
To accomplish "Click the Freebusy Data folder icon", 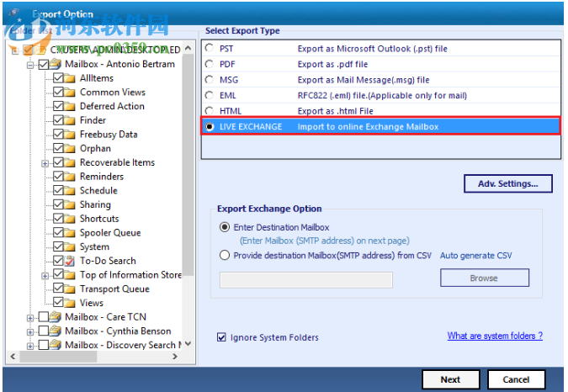I will 70,135.
